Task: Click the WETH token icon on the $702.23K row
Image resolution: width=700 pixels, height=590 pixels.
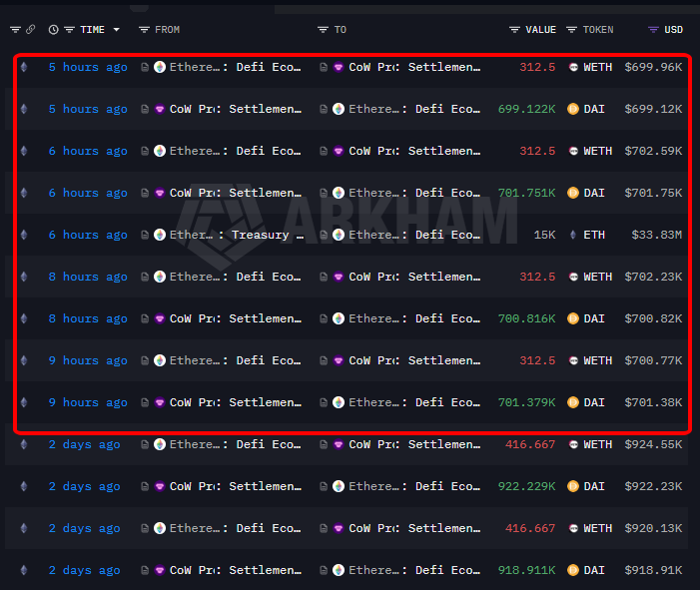Action: pos(573,277)
